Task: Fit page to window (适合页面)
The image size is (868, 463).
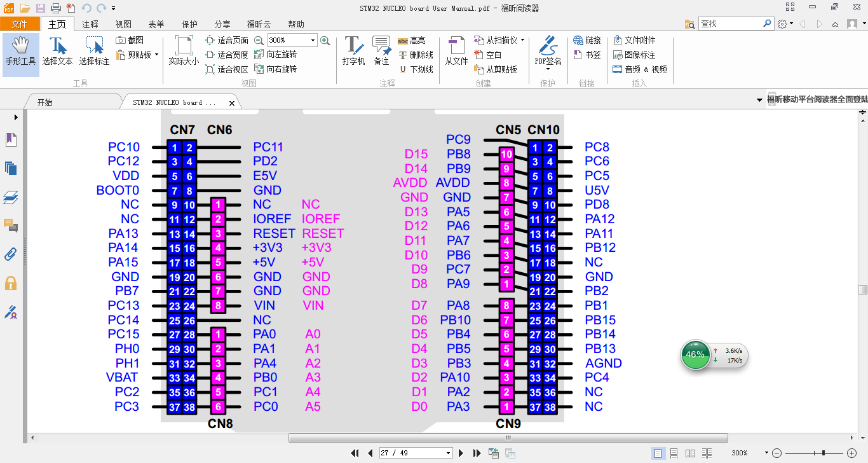Action: (x=227, y=40)
